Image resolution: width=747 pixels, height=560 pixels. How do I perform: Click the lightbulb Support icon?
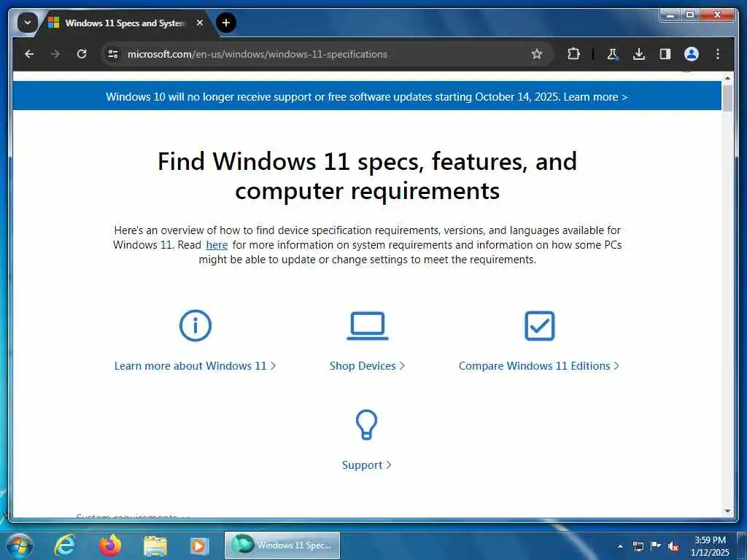point(366,425)
